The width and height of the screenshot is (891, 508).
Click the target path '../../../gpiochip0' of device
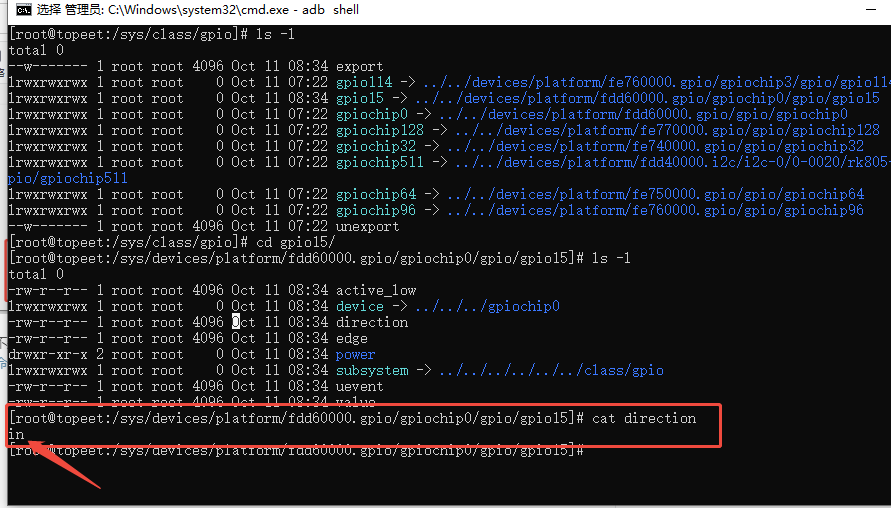pyautogui.click(x=488, y=306)
